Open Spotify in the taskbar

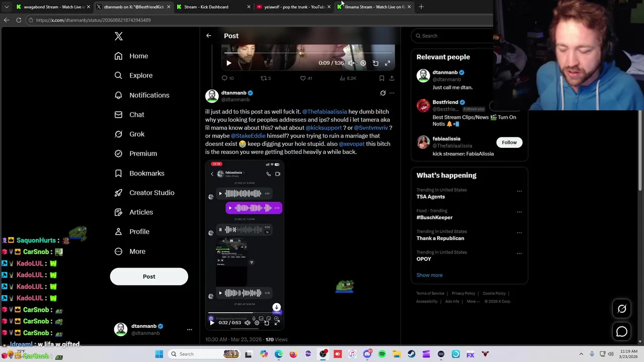pos(382,354)
